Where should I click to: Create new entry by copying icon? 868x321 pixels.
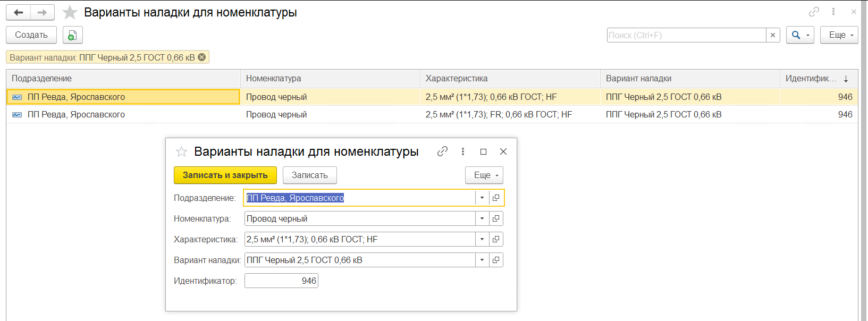click(x=73, y=35)
